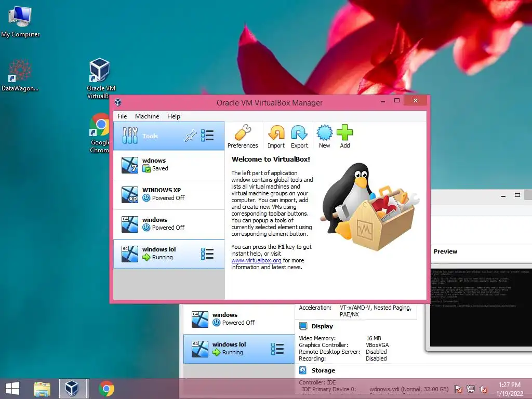Viewport: 532px width, 399px height.
Task: Create a New virtual machine
Action: click(x=324, y=137)
